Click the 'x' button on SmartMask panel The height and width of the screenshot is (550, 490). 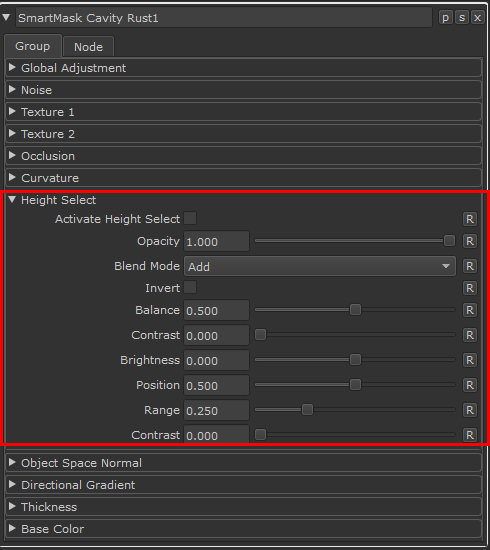[477, 18]
